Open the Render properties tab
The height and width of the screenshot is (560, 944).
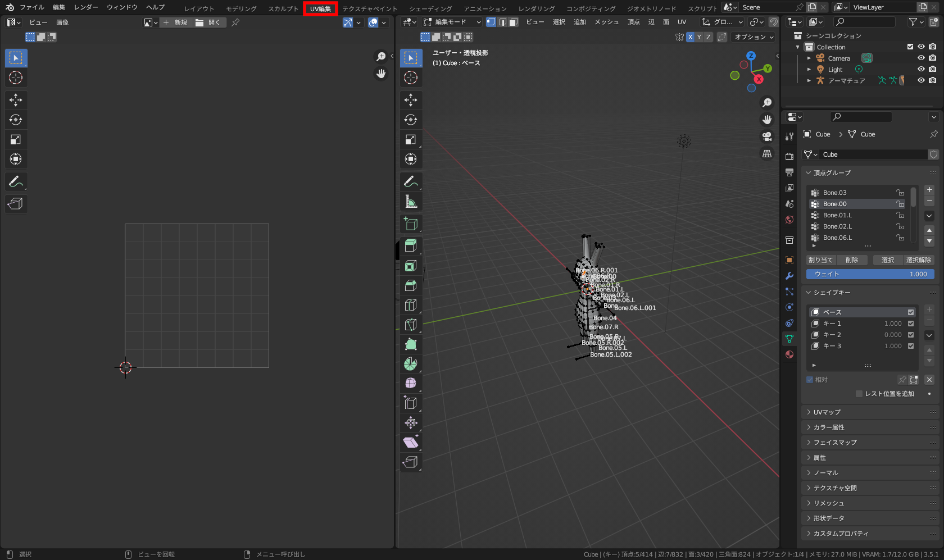(x=789, y=156)
